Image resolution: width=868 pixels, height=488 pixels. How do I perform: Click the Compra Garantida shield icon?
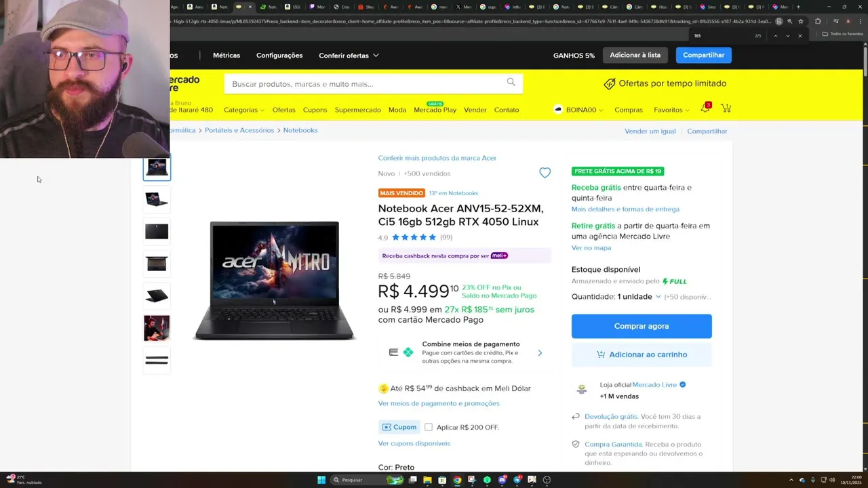point(576,445)
